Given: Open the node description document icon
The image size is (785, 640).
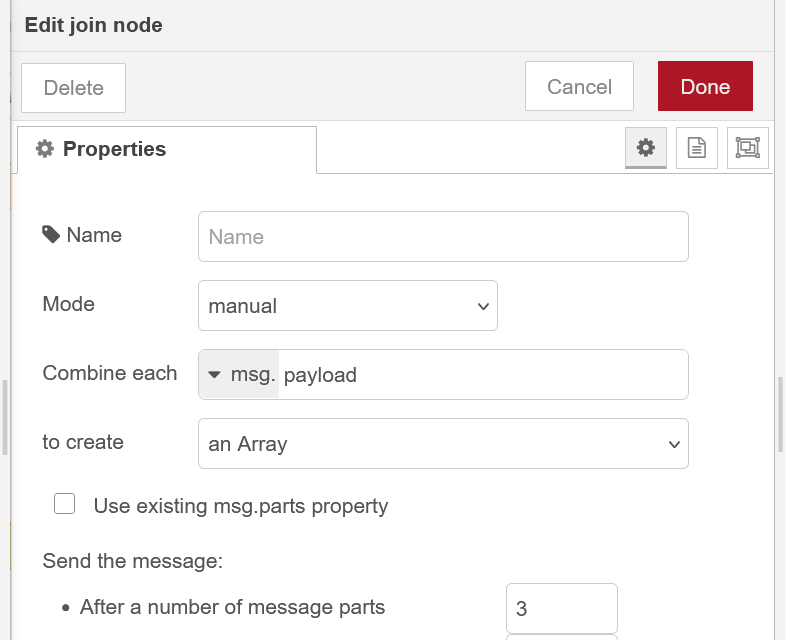Looking at the screenshot, I should coord(697,148).
